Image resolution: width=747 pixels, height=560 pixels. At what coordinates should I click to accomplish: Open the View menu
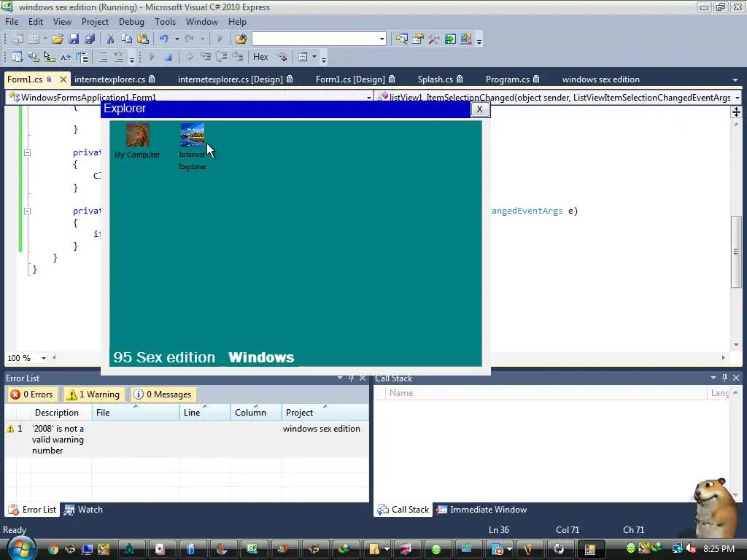coord(62,22)
